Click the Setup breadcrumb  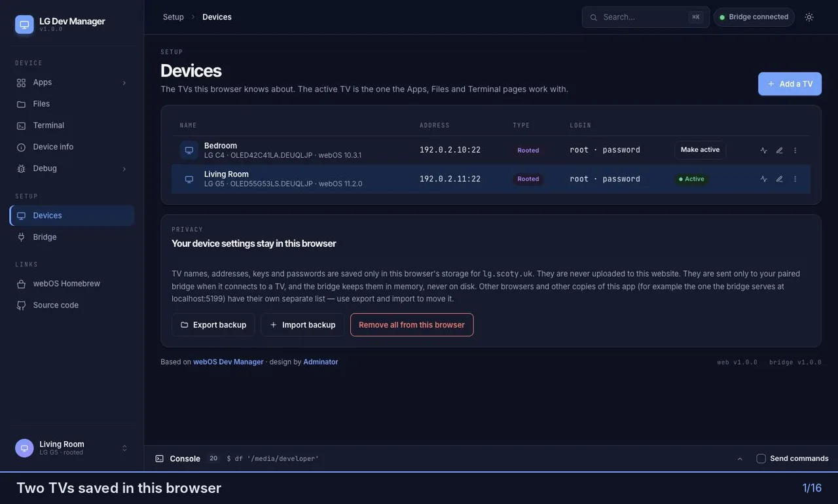(x=173, y=17)
